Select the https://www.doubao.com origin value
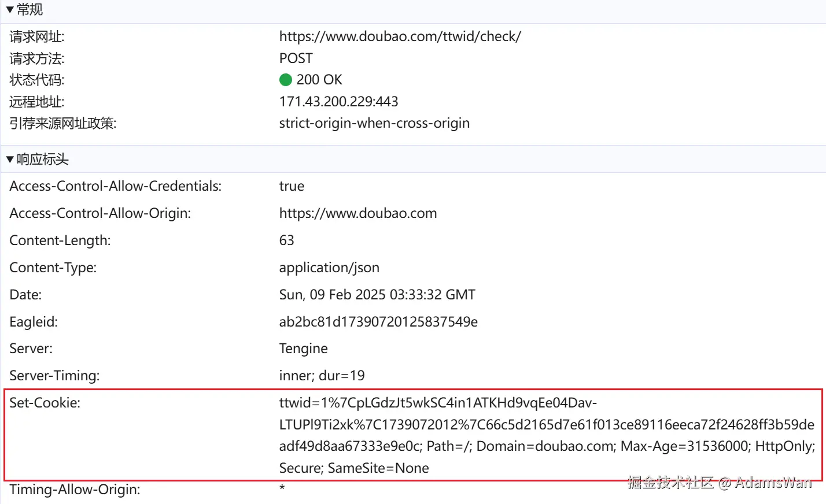The width and height of the screenshot is (826, 504). (358, 213)
